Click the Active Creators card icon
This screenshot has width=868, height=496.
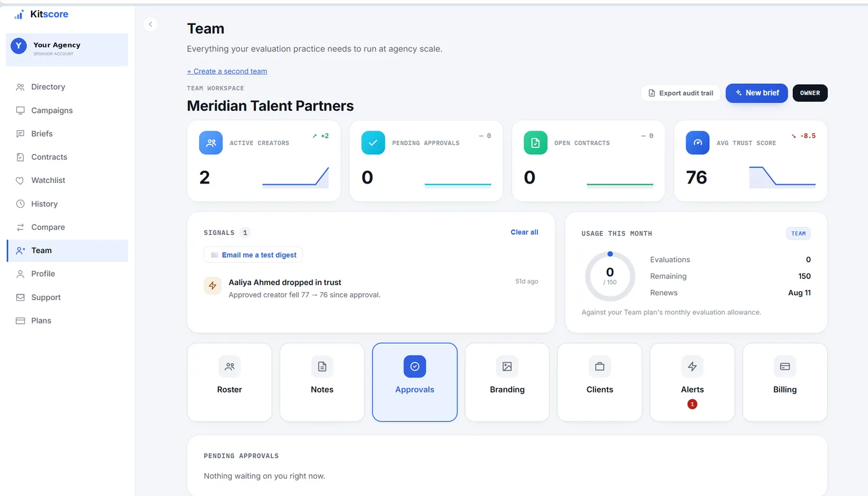point(211,143)
